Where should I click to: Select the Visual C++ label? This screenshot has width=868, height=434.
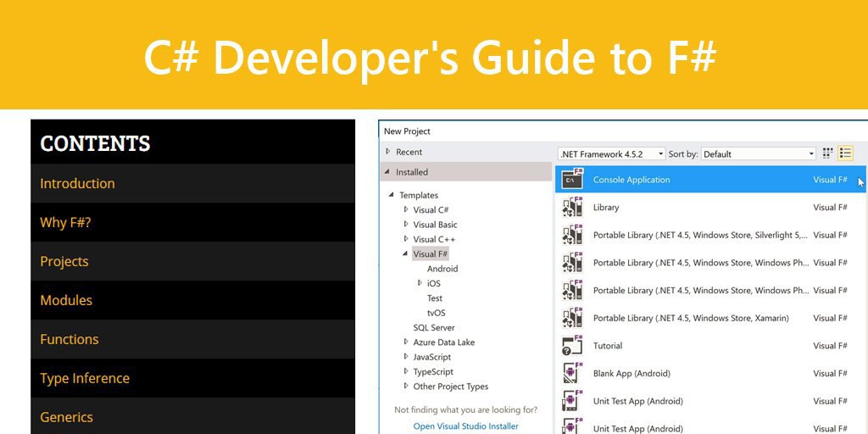point(435,239)
